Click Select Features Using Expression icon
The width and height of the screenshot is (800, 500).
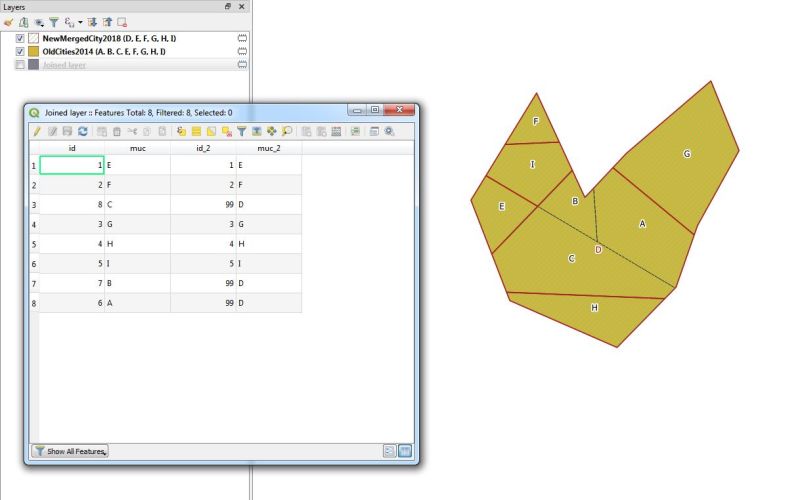(181, 132)
